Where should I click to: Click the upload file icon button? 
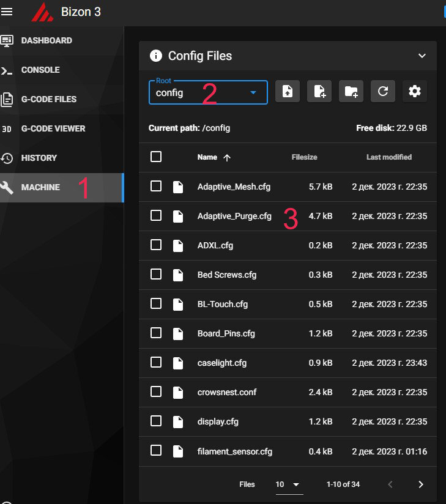tap(287, 92)
